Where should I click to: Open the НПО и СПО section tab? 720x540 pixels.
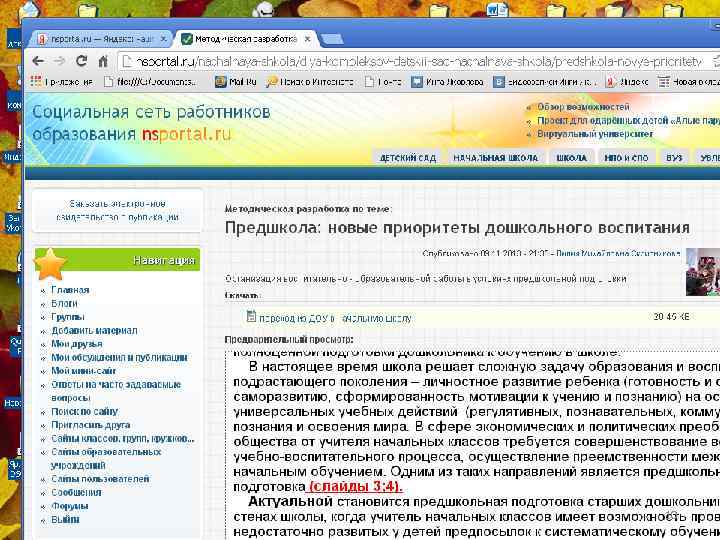point(626,158)
